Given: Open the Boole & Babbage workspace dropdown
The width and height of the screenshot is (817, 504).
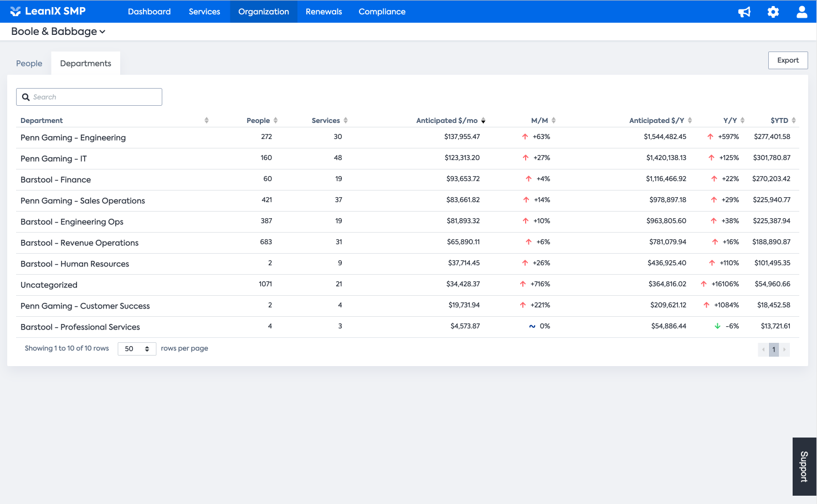Looking at the screenshot, I should [58, 32].
